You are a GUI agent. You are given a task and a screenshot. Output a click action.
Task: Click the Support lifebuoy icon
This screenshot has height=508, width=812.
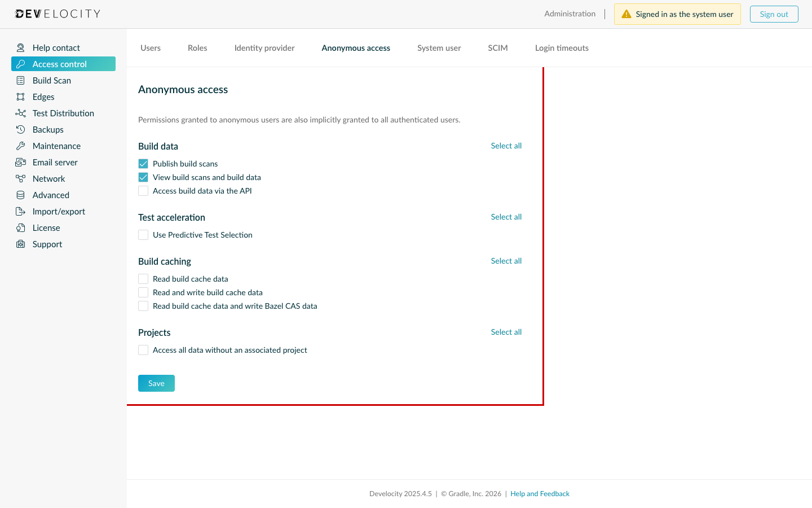tap(21, 244)
